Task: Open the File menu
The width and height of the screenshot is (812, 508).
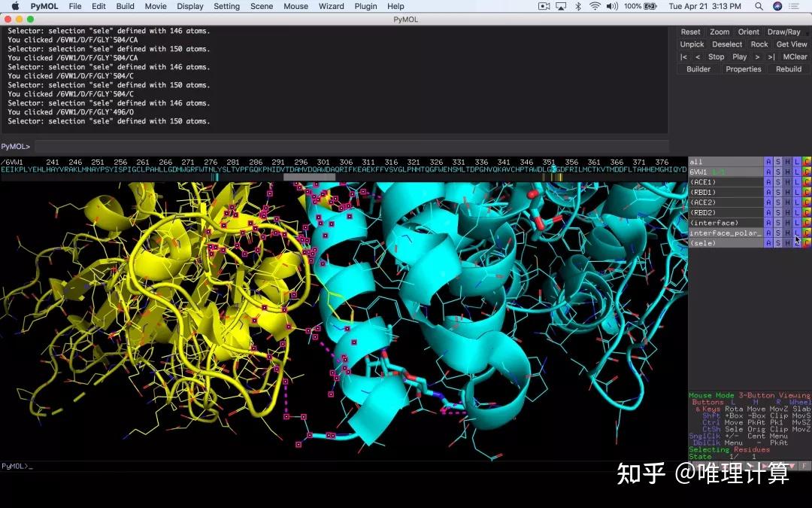Action: point(75,6)
